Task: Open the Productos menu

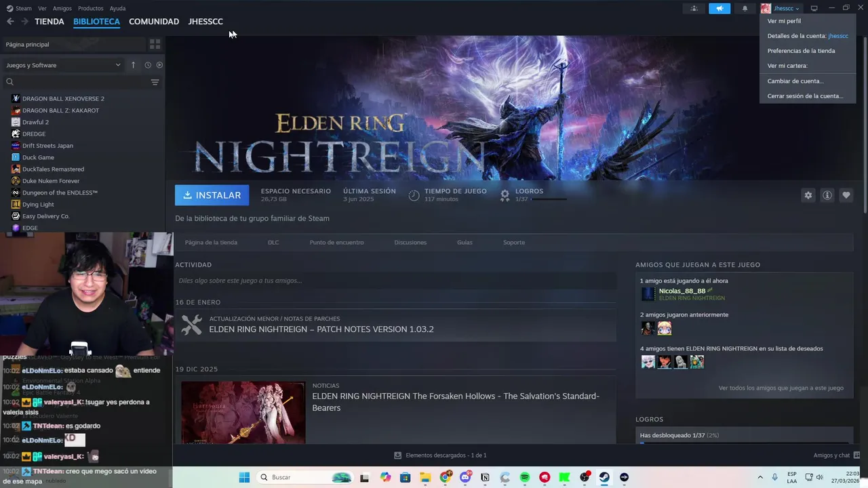Action: point(91,8)
